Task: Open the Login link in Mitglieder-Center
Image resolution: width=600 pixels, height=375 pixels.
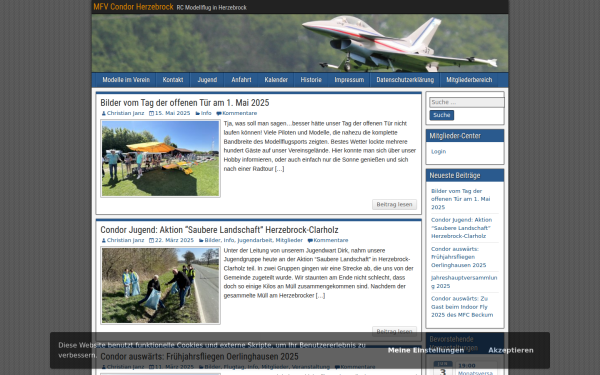Action: point(438,152)
